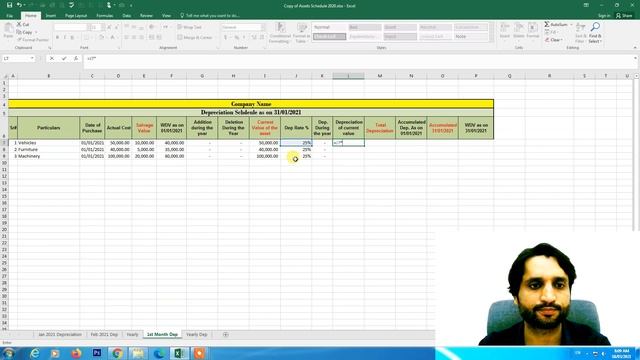Click Format as Table

point(302,33)
